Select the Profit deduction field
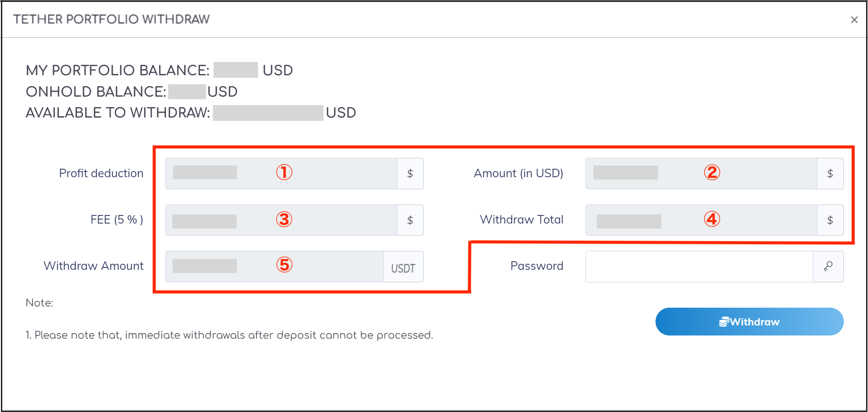The width and height of the screenshot is (868, 412). tap(281, 174)
